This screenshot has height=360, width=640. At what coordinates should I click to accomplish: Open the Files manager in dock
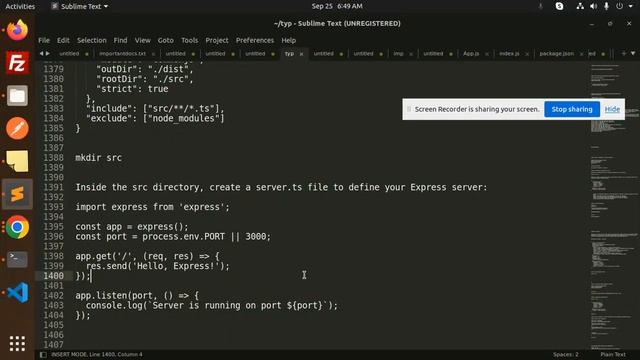pyautogui.click(x=17, y=96)
